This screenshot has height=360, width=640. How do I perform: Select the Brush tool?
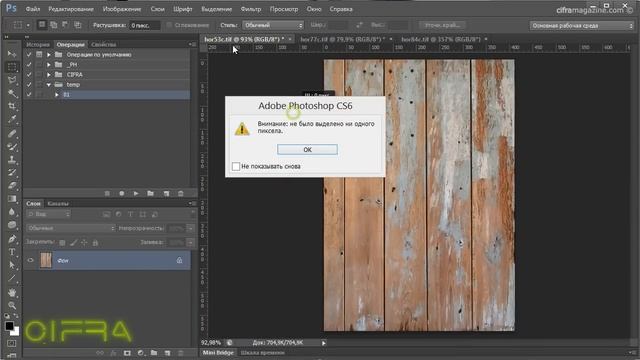pos(12,147)
